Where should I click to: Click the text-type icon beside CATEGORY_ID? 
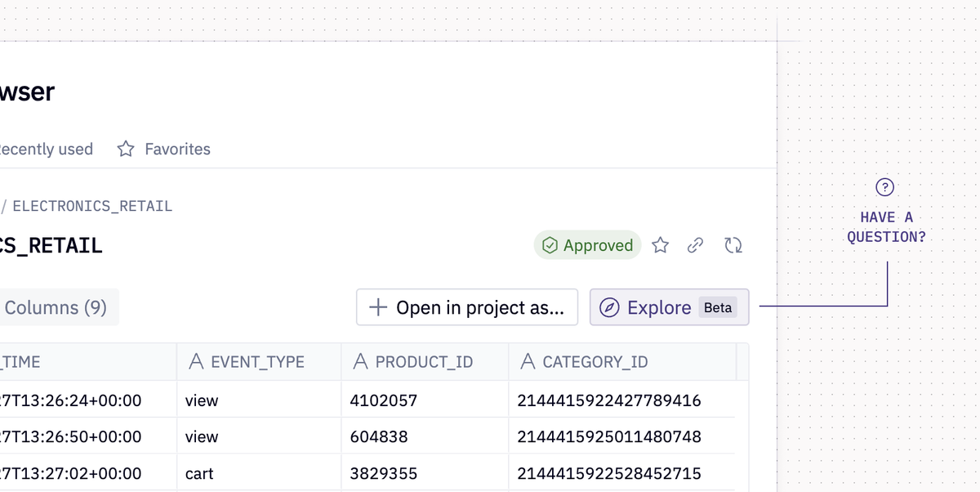point(528,361)
